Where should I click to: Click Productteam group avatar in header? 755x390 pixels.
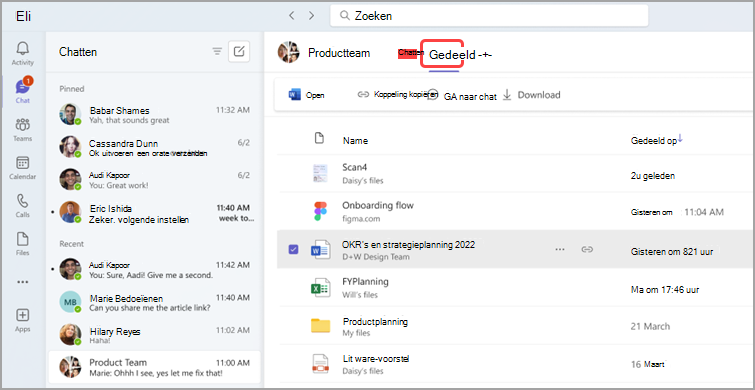coord(289,52)
